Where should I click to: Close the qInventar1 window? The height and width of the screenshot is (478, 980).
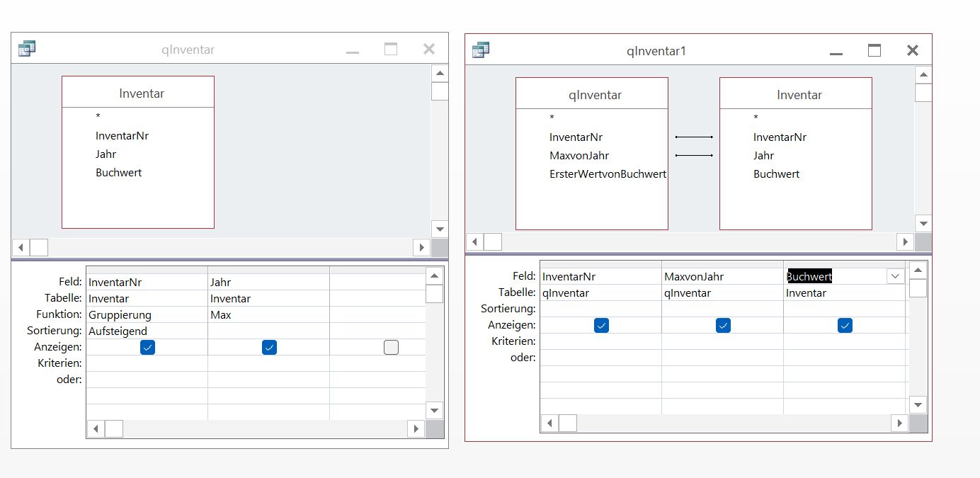[x=913, y=50]
